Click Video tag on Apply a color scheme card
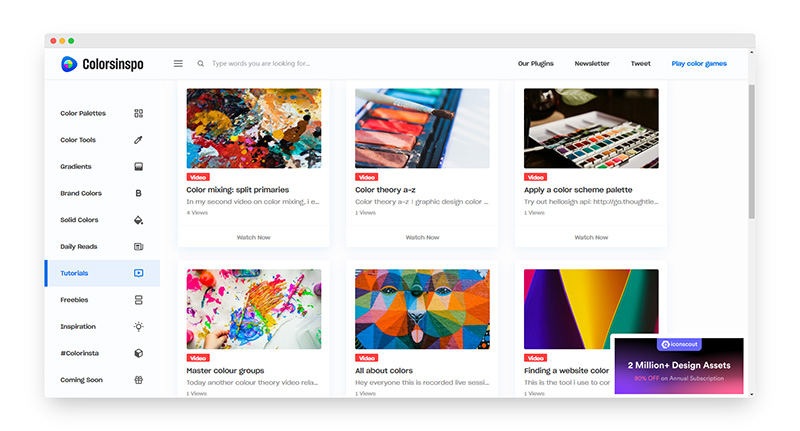The image size is (800, 431). coord(535,178)
